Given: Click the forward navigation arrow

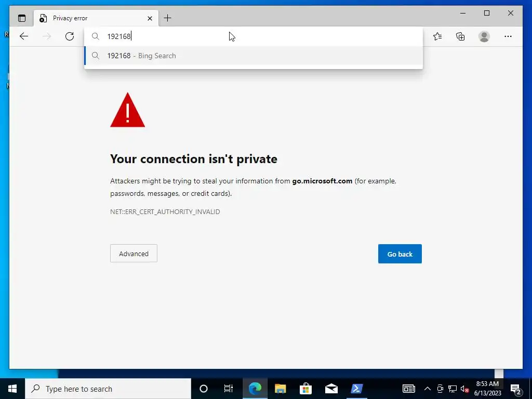Looking at the screenshot, I should coord(47,36).
